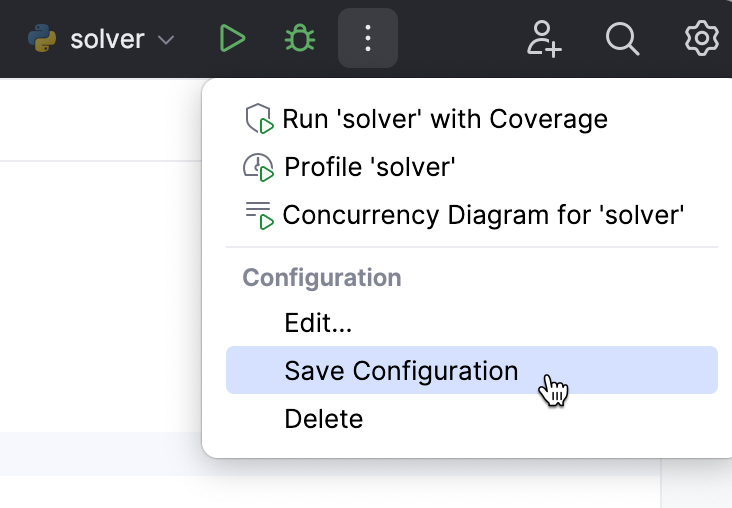Choose Edit... under Configuration

point(318,323)
